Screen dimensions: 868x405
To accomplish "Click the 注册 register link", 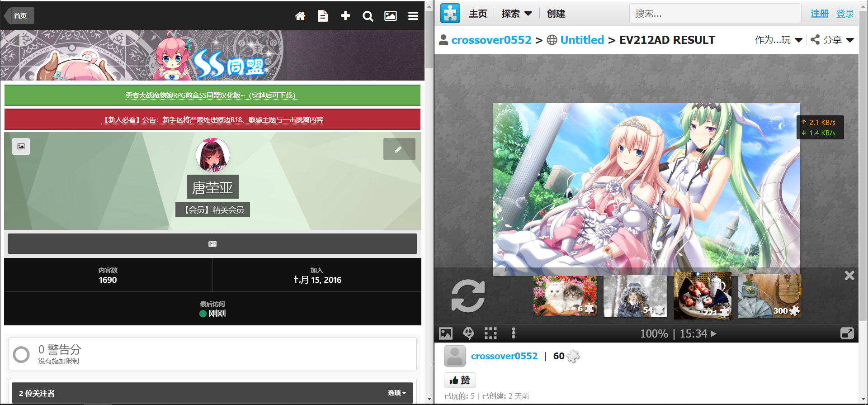I will [x=819, y=14].
